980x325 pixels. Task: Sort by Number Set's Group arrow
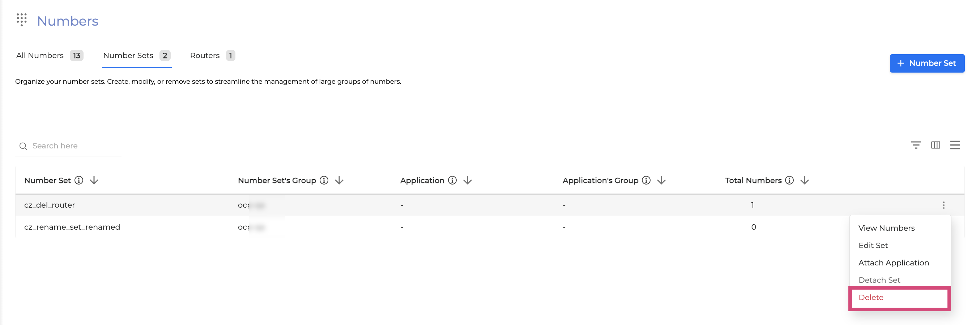(x=339, y=181)
